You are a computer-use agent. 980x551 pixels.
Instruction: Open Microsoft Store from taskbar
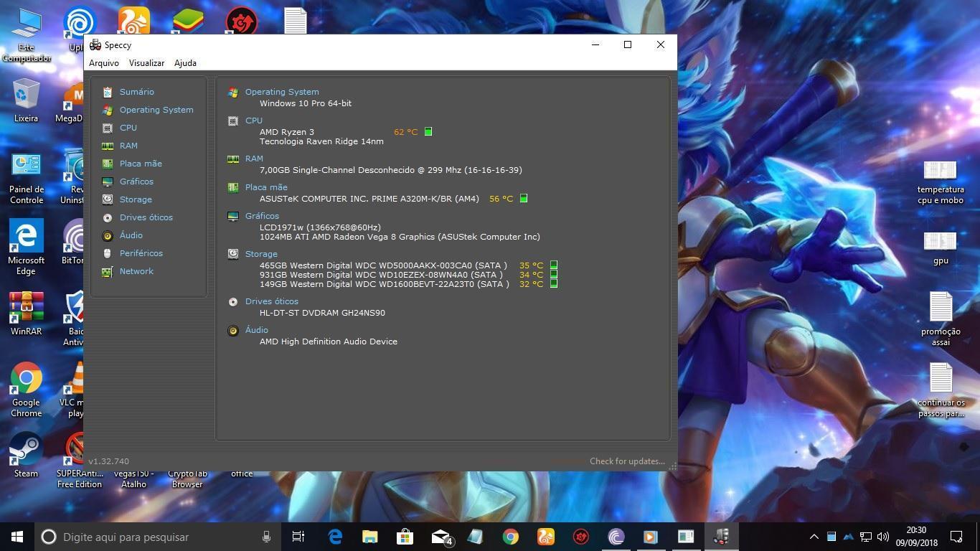pyautogui.click(x=405, y=537)
